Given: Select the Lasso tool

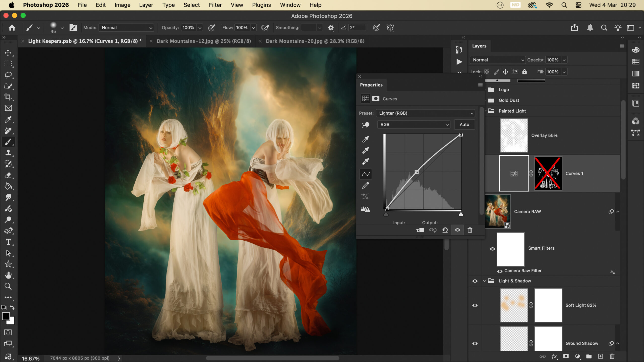Looking at the screenshot, I should point(8,75).
